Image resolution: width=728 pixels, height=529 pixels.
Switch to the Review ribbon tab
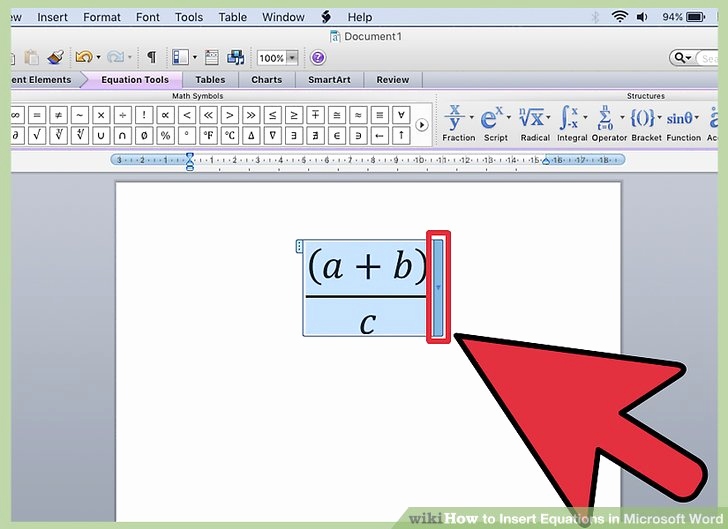pyautogui.click(x=393, y=80)
